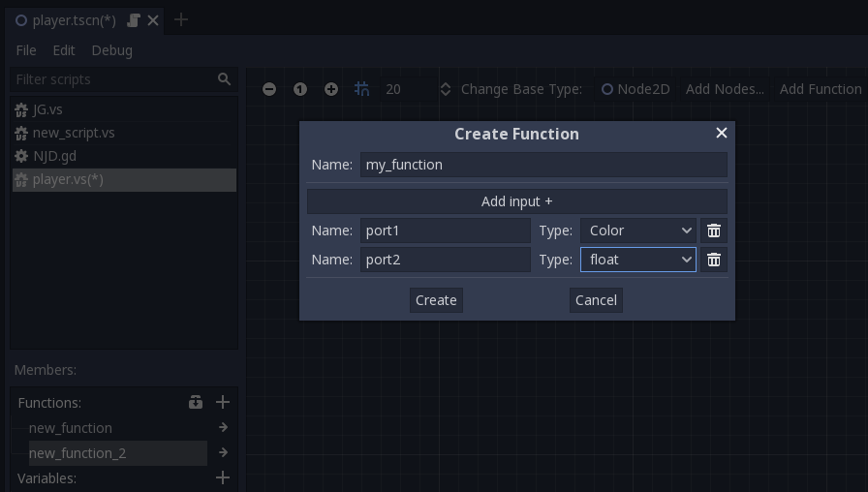The image size is (868, 492).
Task: Toggle the grid snap icon
Action: coord(362,89)
